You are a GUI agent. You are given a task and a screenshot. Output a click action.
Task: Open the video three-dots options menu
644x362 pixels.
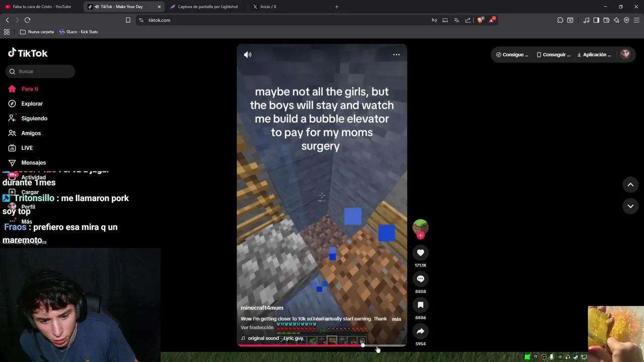(x=396, y=54)
